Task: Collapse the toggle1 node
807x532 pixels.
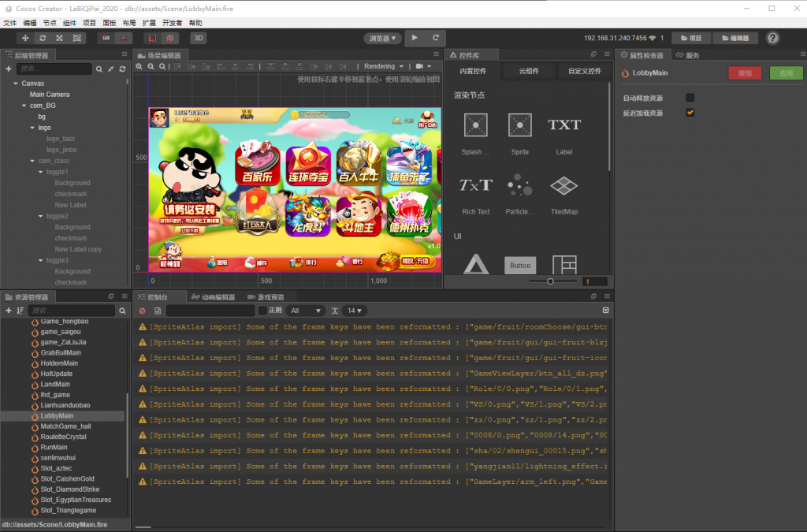Action: pyautogui.click(x=40, y=172)
